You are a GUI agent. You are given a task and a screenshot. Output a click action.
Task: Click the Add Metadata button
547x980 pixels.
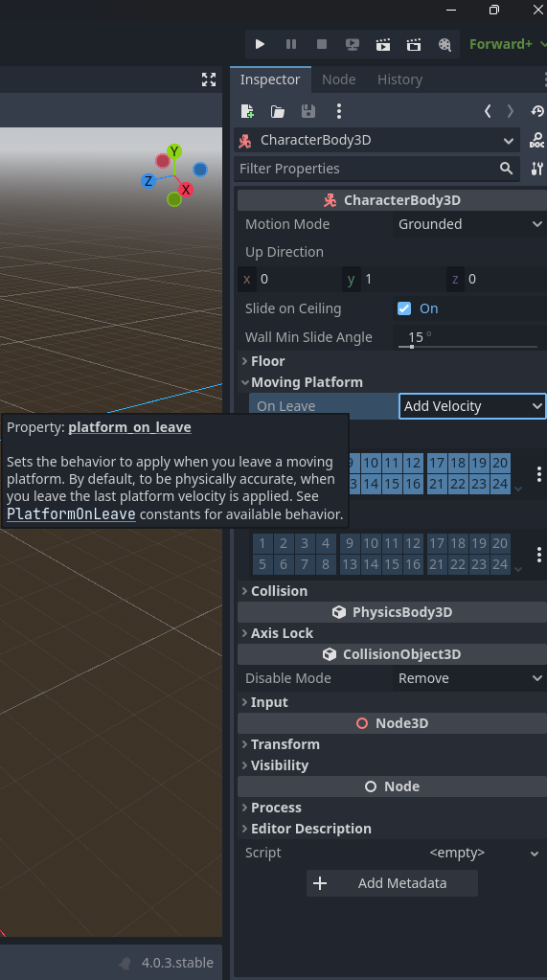(392, 883)
